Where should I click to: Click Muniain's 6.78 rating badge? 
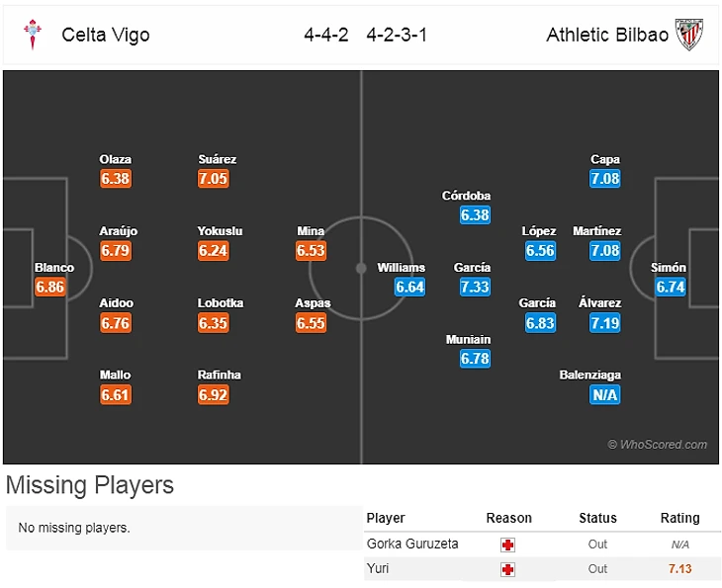point(475,359)
